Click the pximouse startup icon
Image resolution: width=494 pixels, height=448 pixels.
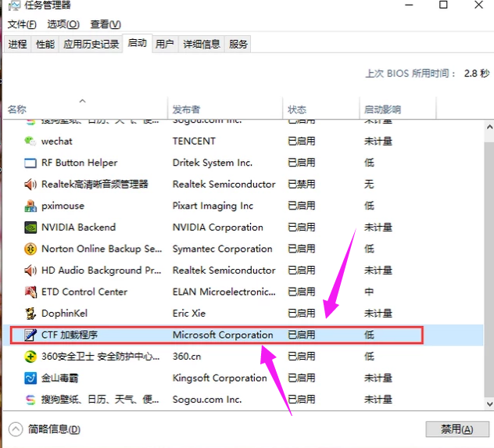click(x=30, y=206)
